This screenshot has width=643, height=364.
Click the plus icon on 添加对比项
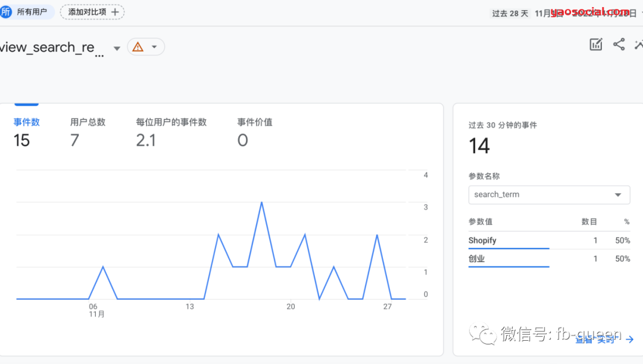pos(116,11)
